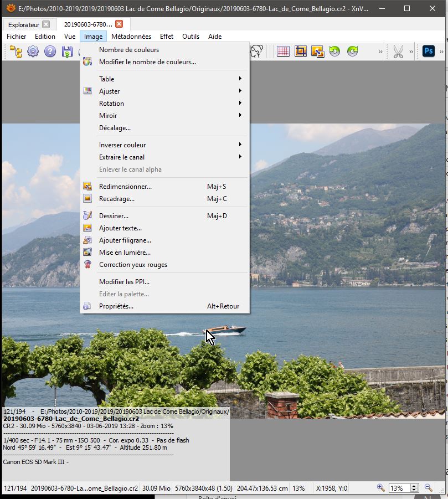Switch to the Explorateur tab

coord(24,25)
